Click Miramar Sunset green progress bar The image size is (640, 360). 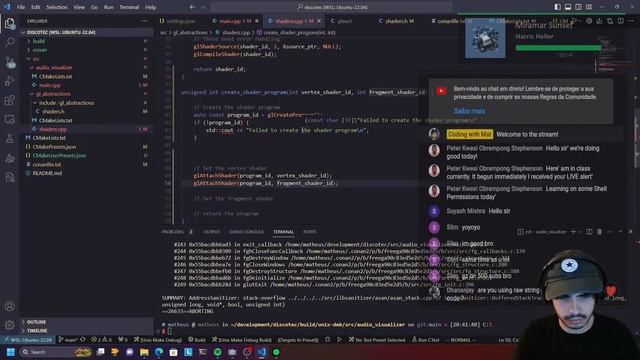pyautogui.click(x=558, y=48)
